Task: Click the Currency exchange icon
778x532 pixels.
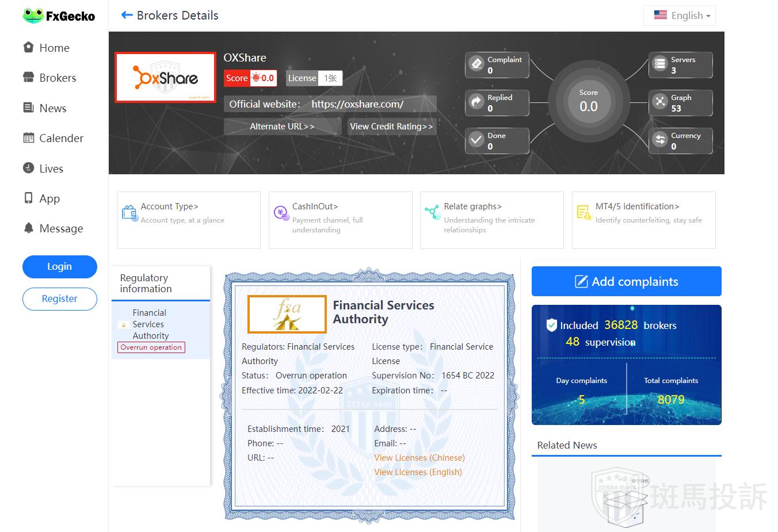Action: coord(659,140)
